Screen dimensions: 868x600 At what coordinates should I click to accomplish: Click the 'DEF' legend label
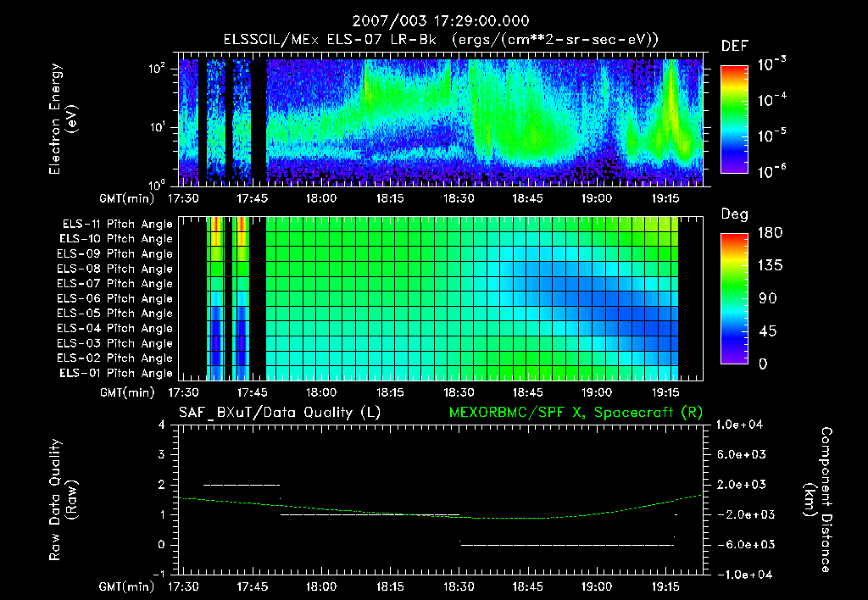(x=735, y=47)
